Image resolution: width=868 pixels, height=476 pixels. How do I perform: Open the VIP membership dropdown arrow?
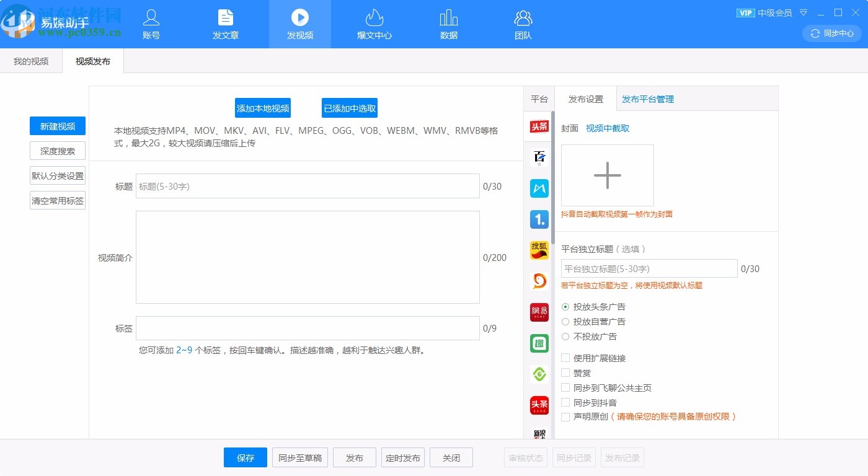pyautogui.click(x=803, y=12)
